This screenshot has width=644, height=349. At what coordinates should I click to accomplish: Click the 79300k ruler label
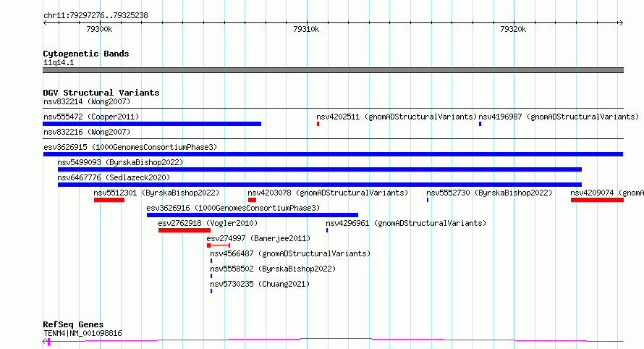pos(99,29)
